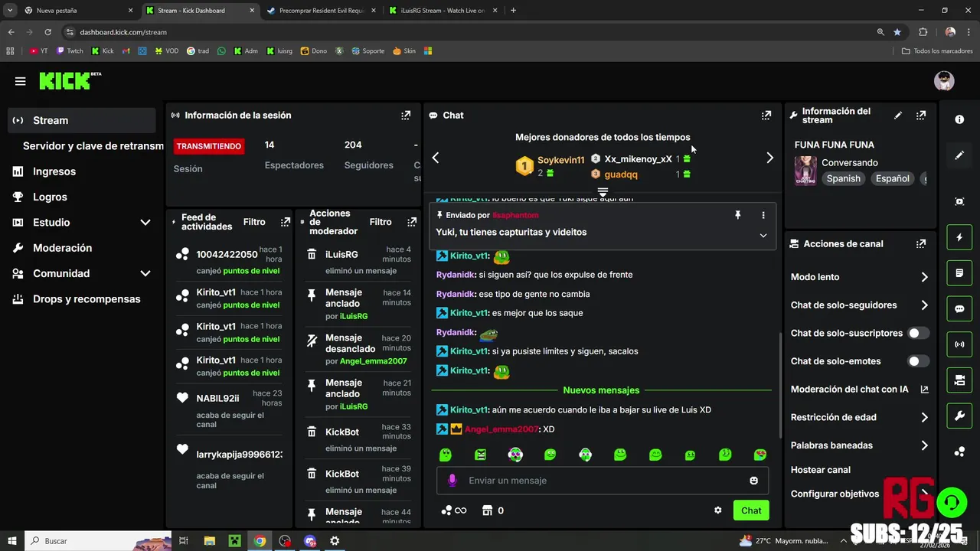Viewport: 980px width, 551px height.
Task: Reload the dashboard page
Action: [x=47, y=32]
